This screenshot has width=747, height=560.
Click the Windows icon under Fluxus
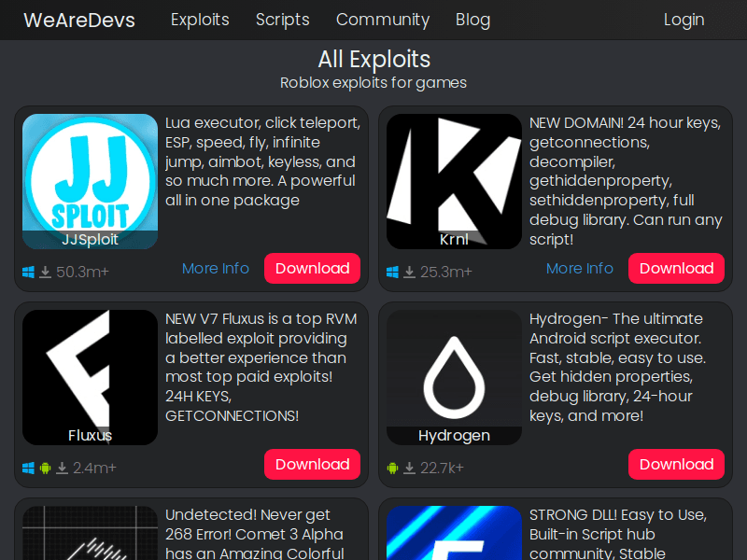28,469
